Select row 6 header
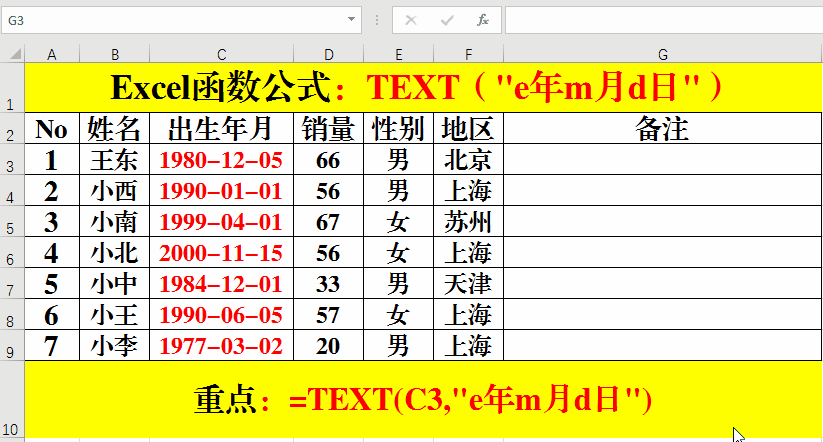This screenshot has width=823, height=442. tap(12, 252)
